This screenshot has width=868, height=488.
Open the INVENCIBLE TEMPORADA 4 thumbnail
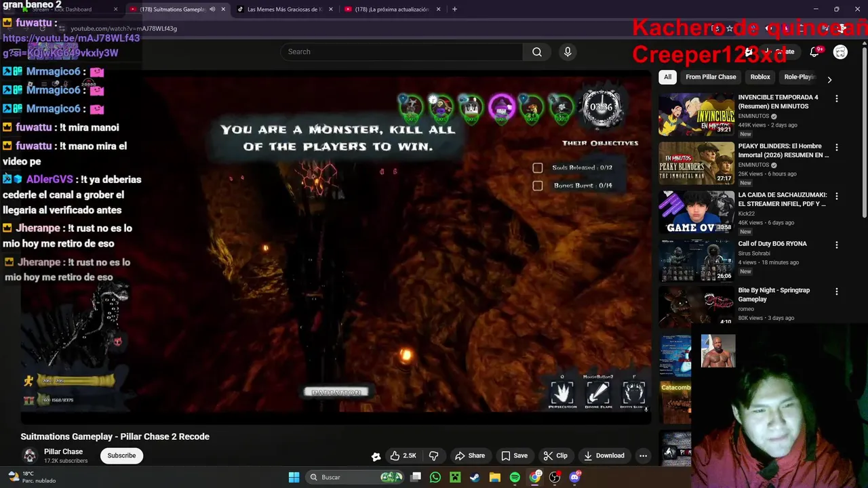pos(696,114)
